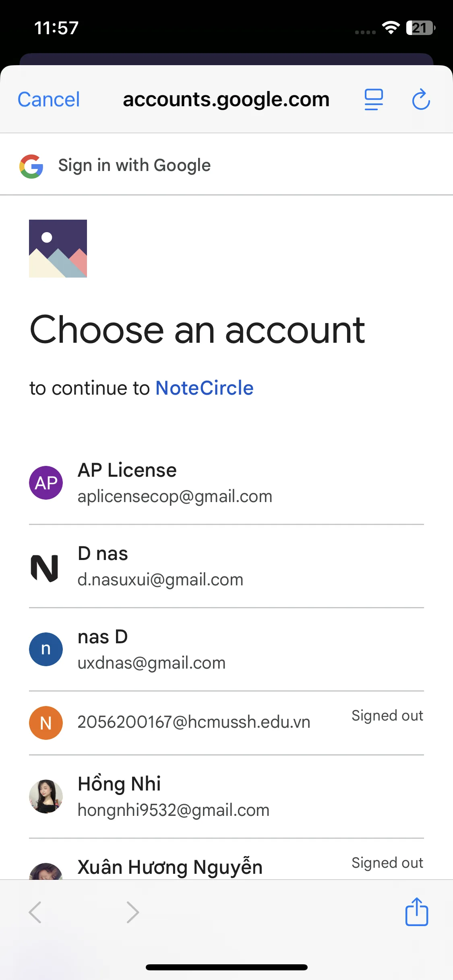Tap Hồng Nhi's profile photo
This screenshot has width=453, height=980.
pos(46,796)
